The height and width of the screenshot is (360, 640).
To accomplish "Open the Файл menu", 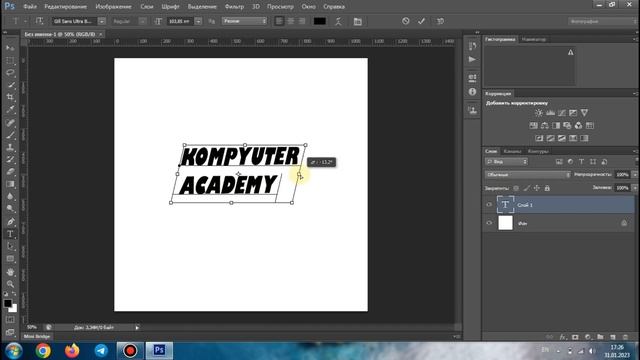I will click(x=30, y=7).
